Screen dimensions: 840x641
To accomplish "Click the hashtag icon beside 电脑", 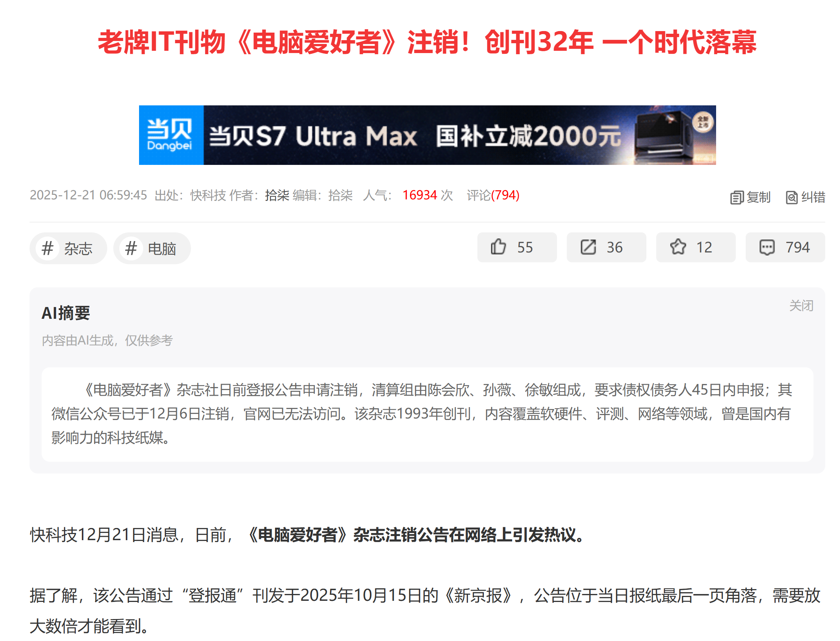I will click(131, 248).
